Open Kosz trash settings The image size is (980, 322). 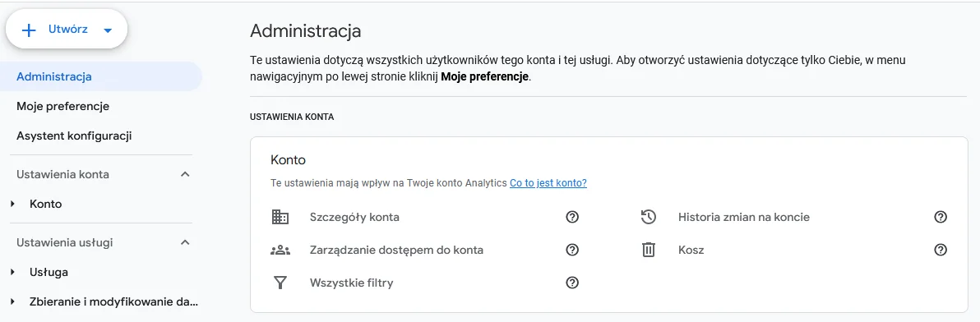pyautogui.click(x=691, y=251)
